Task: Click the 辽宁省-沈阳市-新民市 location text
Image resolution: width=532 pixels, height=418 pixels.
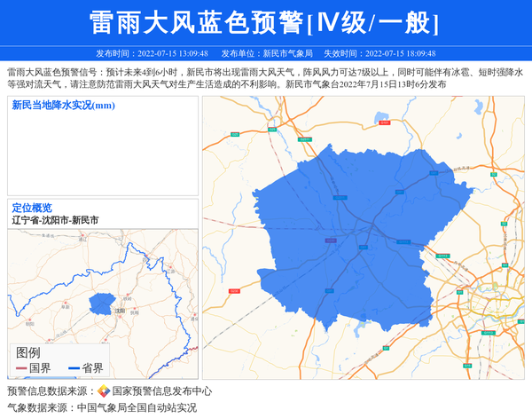Action: [55, 219]
